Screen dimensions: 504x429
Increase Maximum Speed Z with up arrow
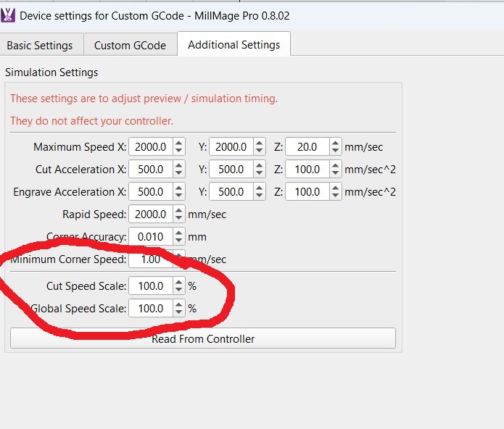335,143
